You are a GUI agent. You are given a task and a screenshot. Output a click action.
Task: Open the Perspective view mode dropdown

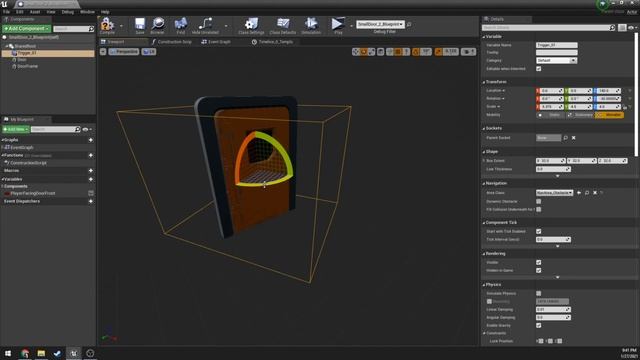[124, 52]
